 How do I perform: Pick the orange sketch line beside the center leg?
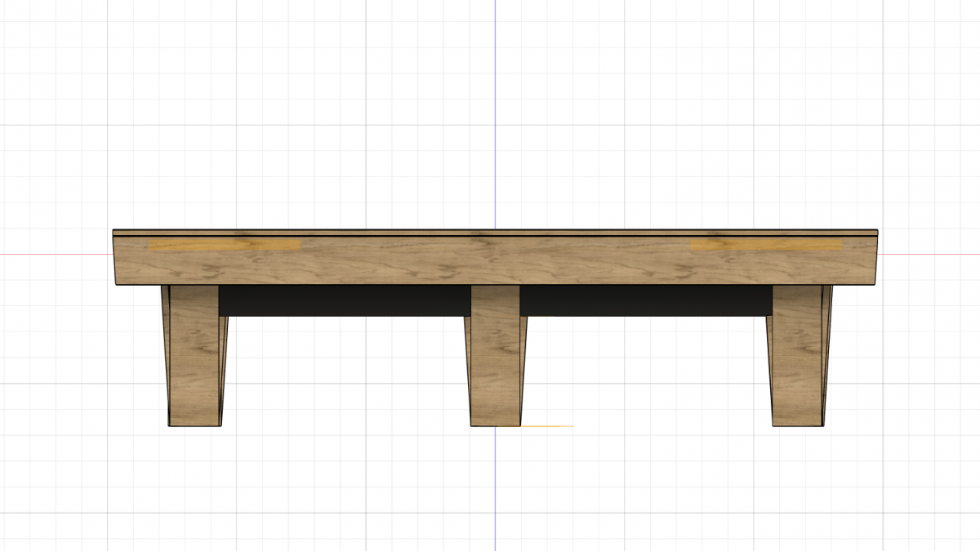tap(547, 426)
